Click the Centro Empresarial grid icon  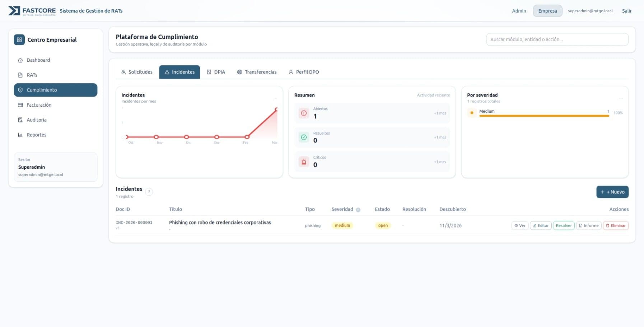19,40
